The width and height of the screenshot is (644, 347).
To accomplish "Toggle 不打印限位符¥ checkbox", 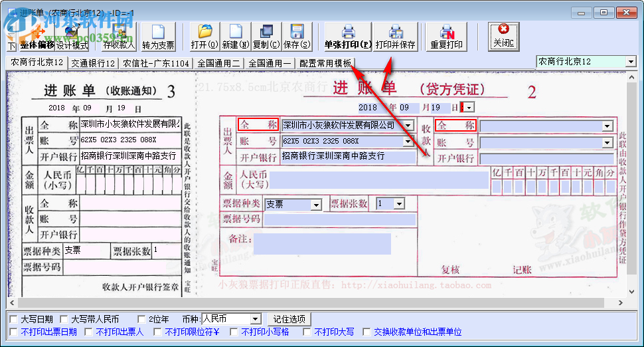I will [x=157, y=332].
